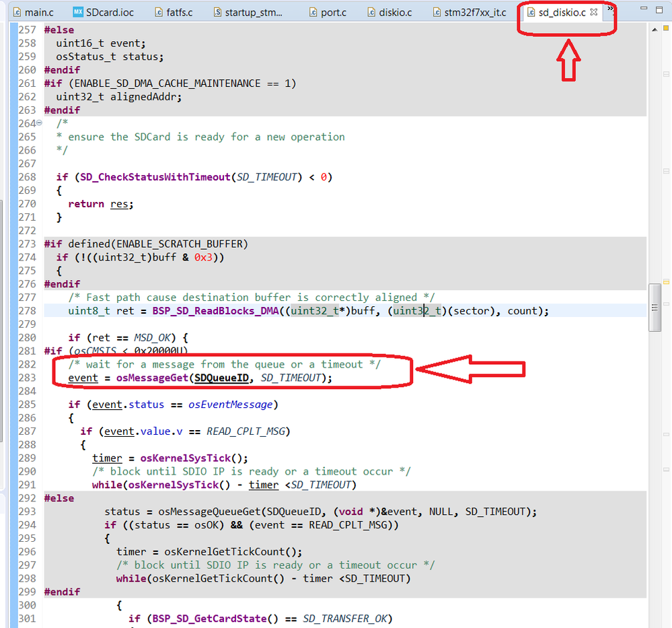Click the 'return res;' statement
This screenshot has height=628, width=672.
[101, 203]
